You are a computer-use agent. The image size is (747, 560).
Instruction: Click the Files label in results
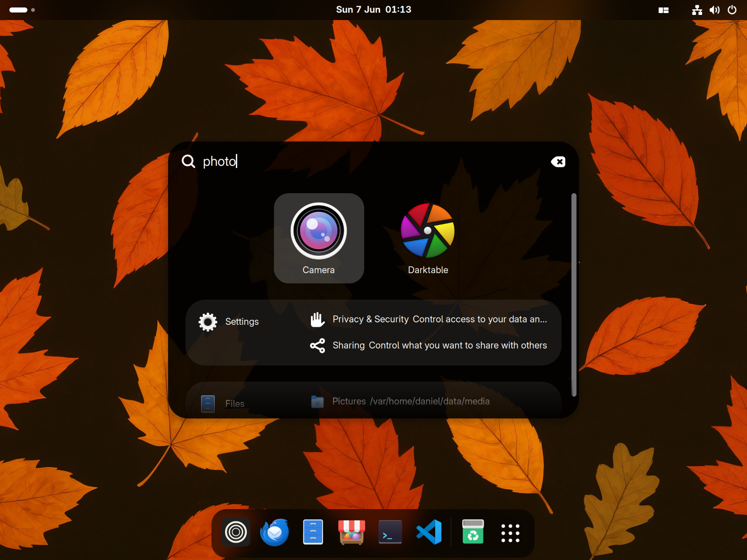[x=235, y=404]
